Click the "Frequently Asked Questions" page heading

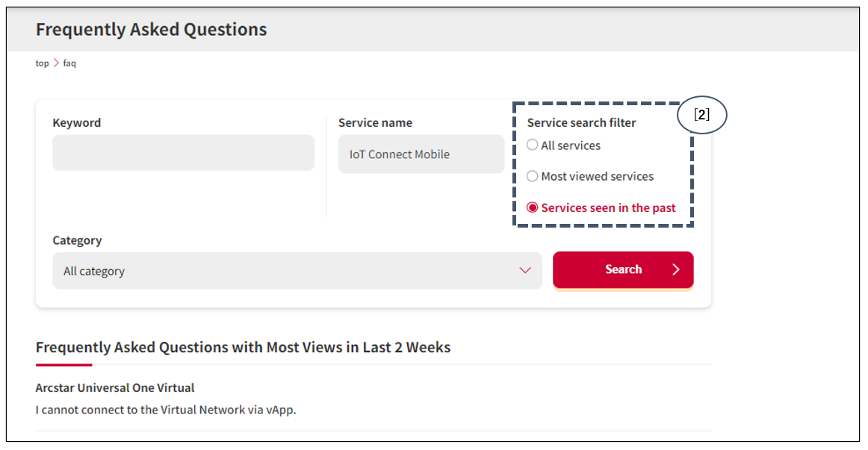[x=151, y=30]
